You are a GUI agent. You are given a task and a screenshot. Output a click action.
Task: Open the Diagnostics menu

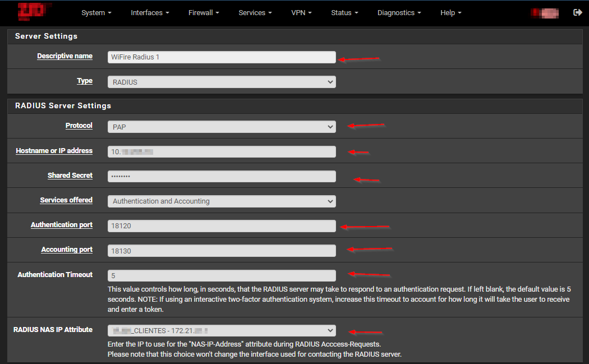[x=399, y=13]
